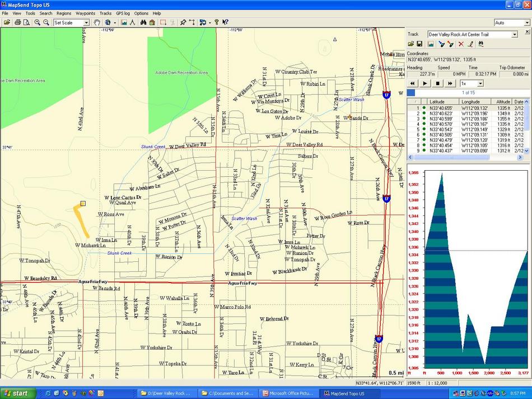Image resolution: width=532 pixels, height=399 pixels.
Task: Click the GPS transfer icon in main toolbar
Action: (x=203, y=22)
